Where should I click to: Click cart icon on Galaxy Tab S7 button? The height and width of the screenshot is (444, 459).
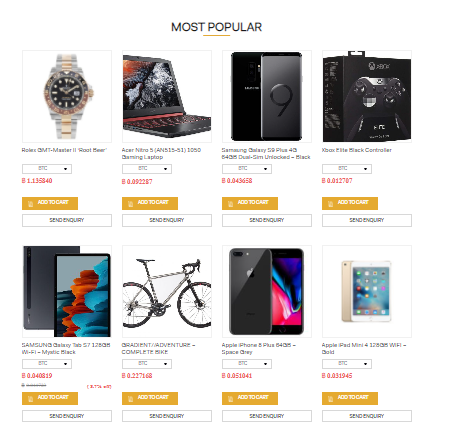tap(30, 399)
